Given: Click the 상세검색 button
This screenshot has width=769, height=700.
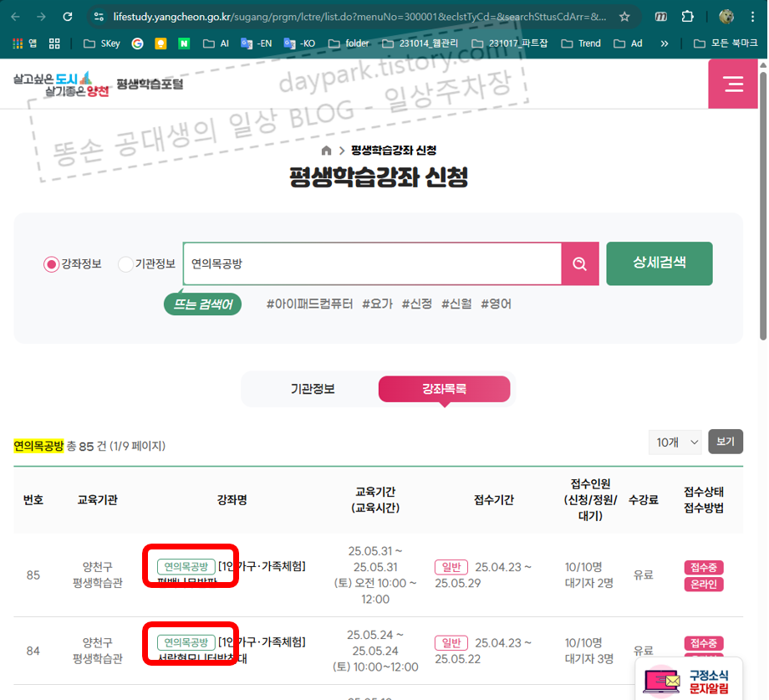Looking at the screenshot, I should click(659, 263).
